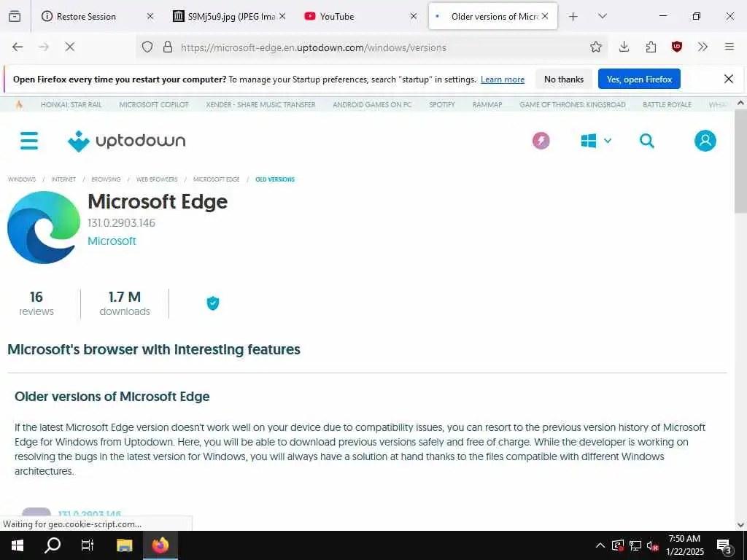Click the No thanks button
The width and height of the screenshot is (747, 560).
[564, 79]
